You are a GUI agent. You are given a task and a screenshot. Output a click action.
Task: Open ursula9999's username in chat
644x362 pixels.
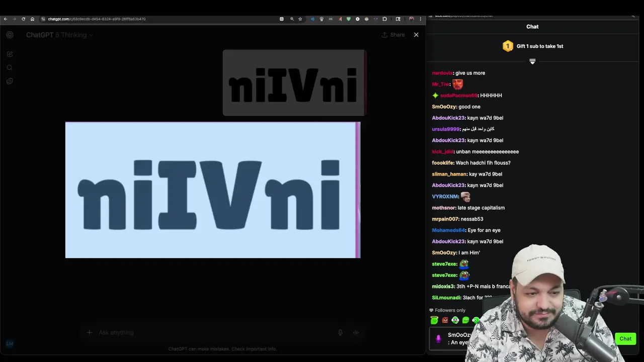446,129
